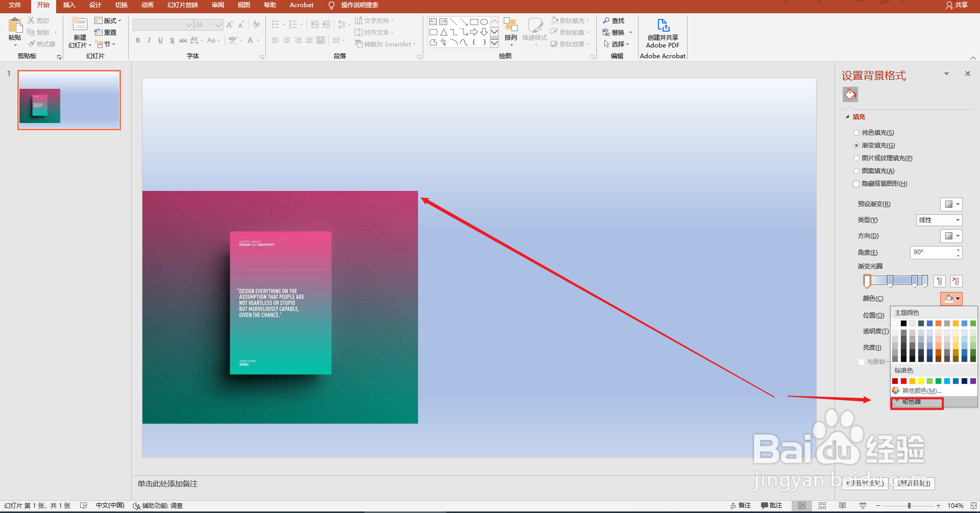
Task: Open Preset gradients (预设渐变) dropdown
Action: [x=951, y=204]
